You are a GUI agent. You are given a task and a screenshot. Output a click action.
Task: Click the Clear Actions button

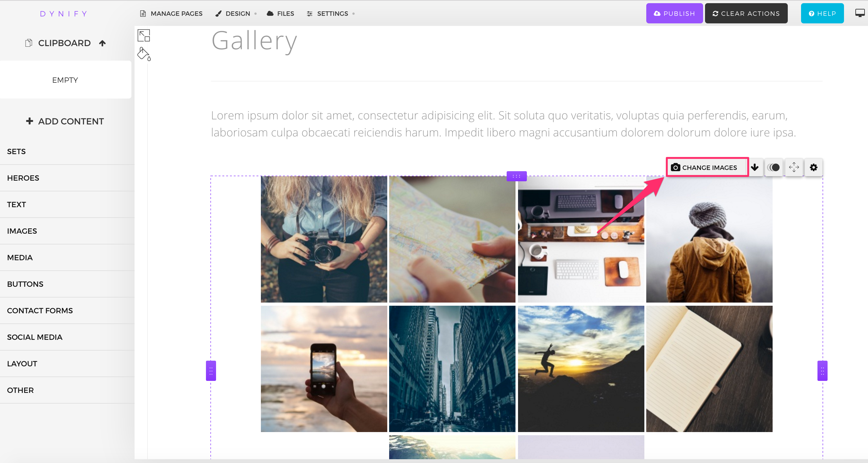[746, 14]
